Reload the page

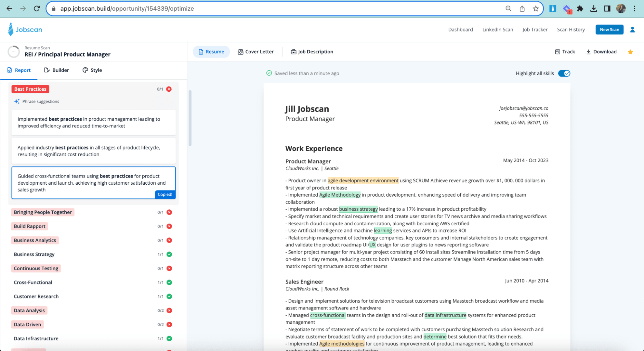pyautogui.click(x=37, y=9)
